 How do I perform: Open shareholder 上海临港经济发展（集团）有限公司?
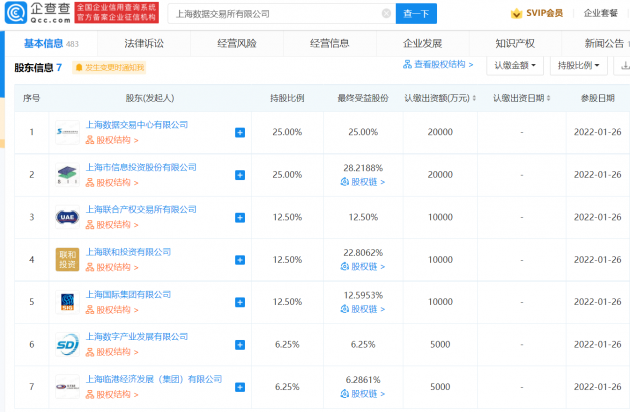coord(154,379)
